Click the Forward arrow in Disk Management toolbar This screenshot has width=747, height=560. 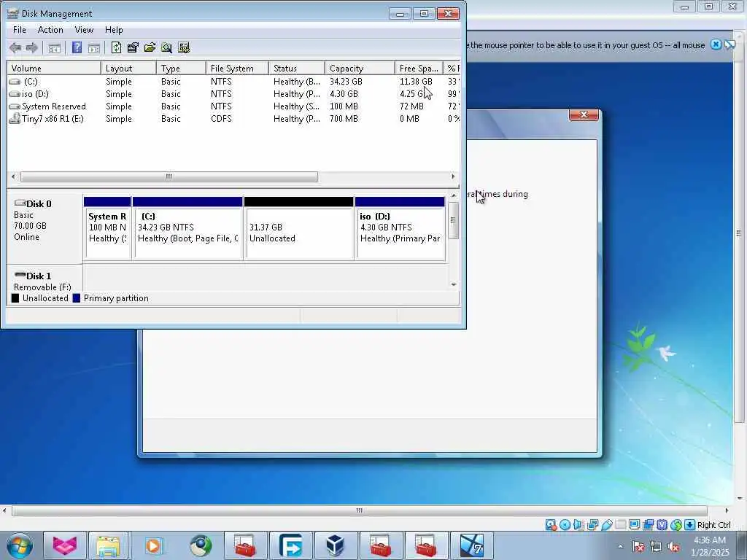click(32, 47)
